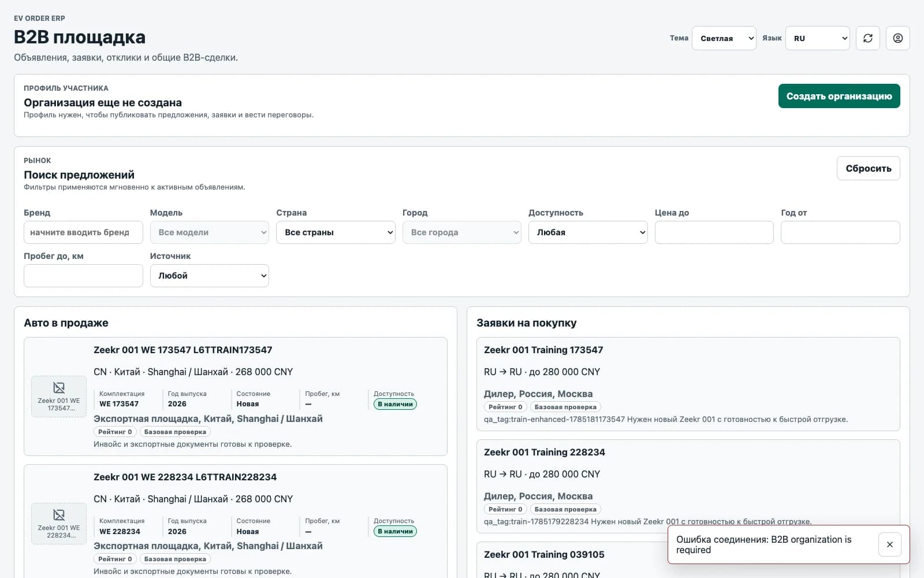Click Рейтинг 0 badge on request 173547
This screenshot has width=924, height=578.
(505, 407)
